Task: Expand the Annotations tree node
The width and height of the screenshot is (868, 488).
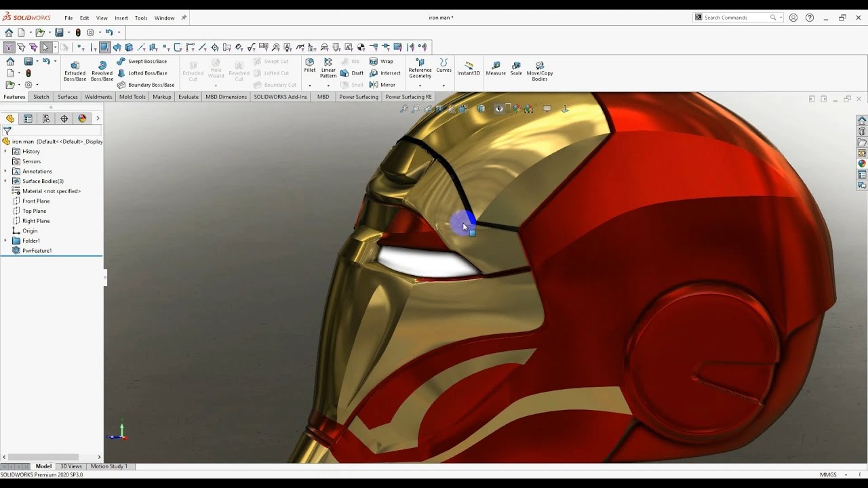Action: click(5, 171)
